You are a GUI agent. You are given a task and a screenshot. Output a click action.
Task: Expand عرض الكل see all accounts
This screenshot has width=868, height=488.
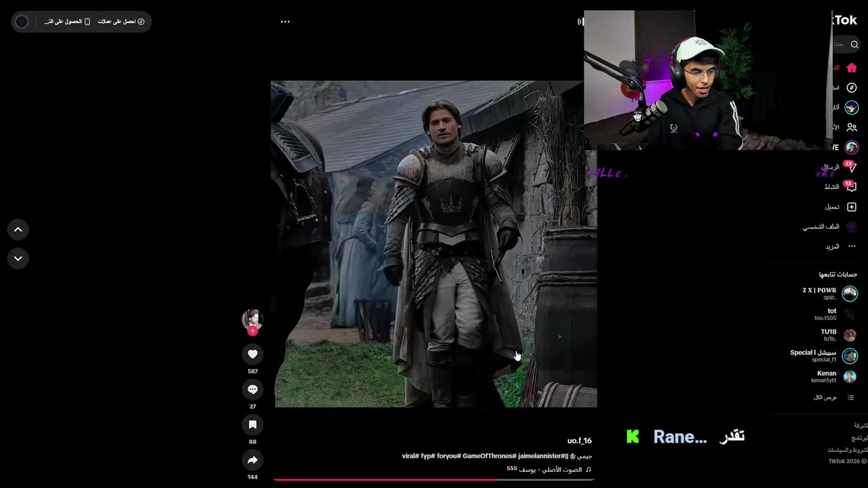pos(833,397)
